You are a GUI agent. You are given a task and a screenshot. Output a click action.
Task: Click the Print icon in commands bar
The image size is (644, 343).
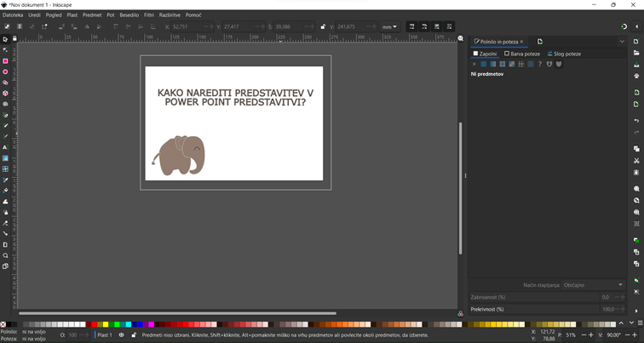[x=636, y=76]
